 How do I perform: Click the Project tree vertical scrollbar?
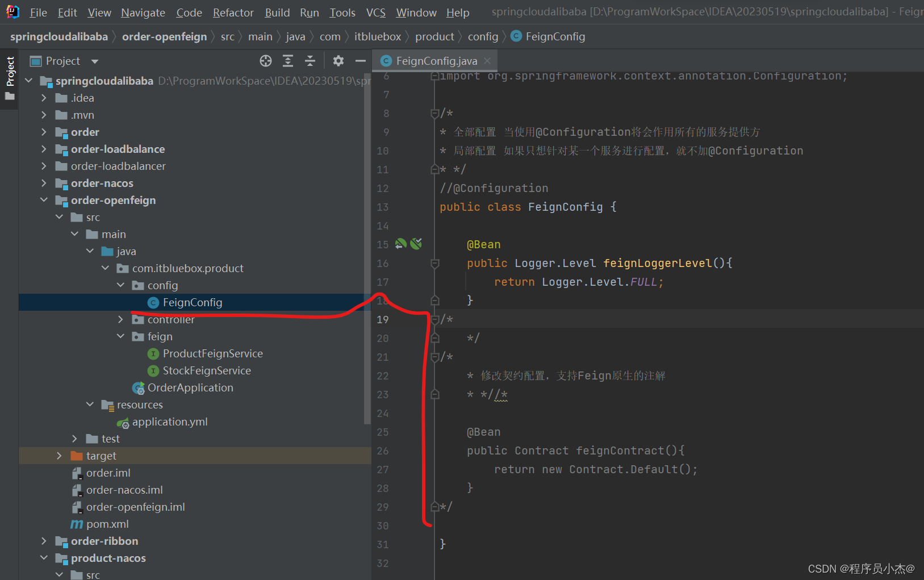[x=367, y=248]
